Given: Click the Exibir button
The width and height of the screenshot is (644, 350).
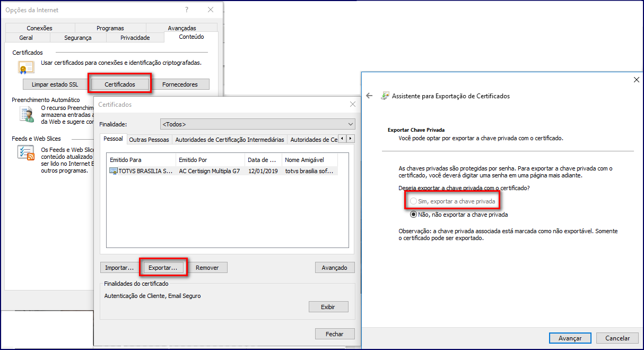Looking at the screenshot, I should [328, 306].
